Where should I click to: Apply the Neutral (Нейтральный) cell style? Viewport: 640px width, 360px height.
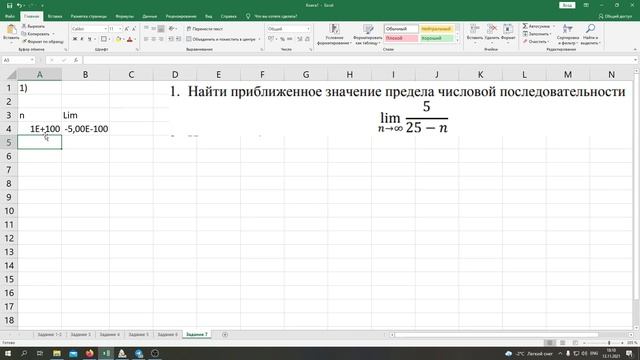click(436, 29)
